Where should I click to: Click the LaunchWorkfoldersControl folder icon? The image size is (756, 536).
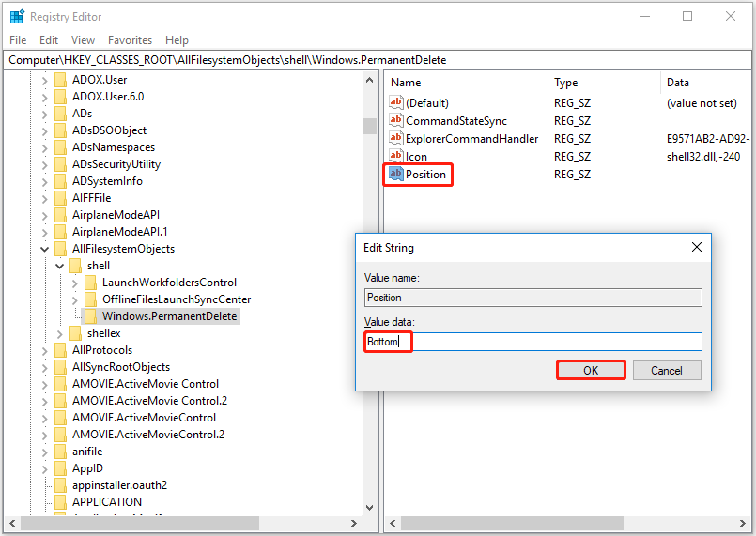pos(91,283)
